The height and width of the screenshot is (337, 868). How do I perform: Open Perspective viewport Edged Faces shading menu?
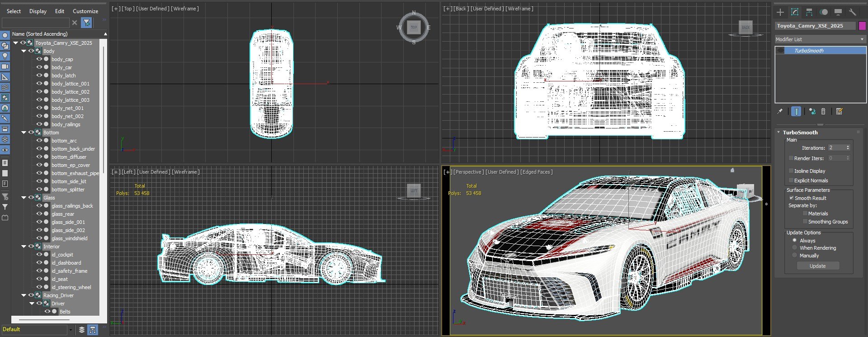pos(537,172)
